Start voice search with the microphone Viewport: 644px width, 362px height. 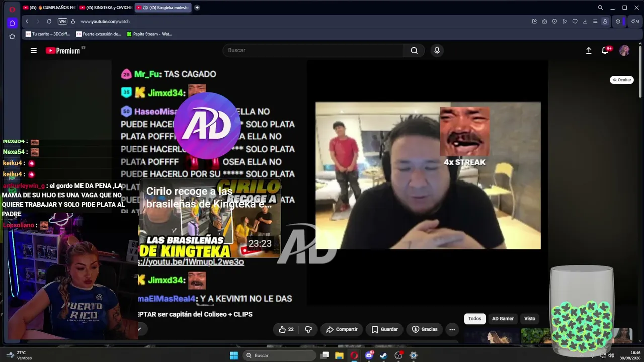(x=437, y=50)
